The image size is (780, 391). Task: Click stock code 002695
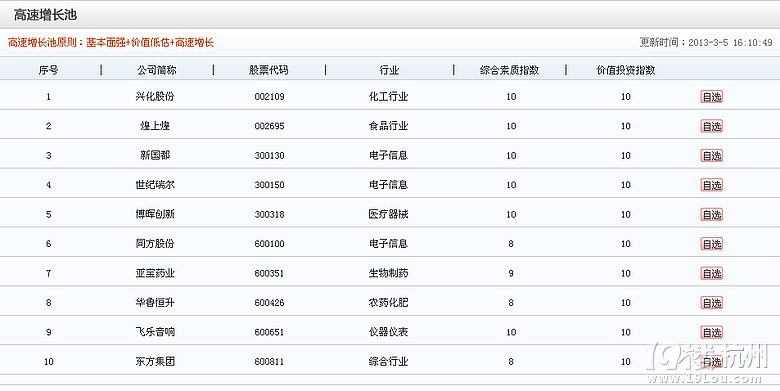[x=270, y=126]
